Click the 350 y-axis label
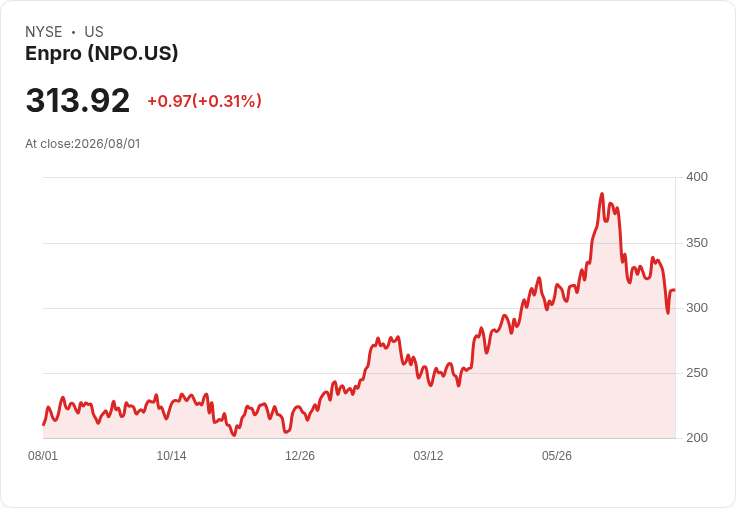The height and width of the screenshot is (508, 736). 697,243
